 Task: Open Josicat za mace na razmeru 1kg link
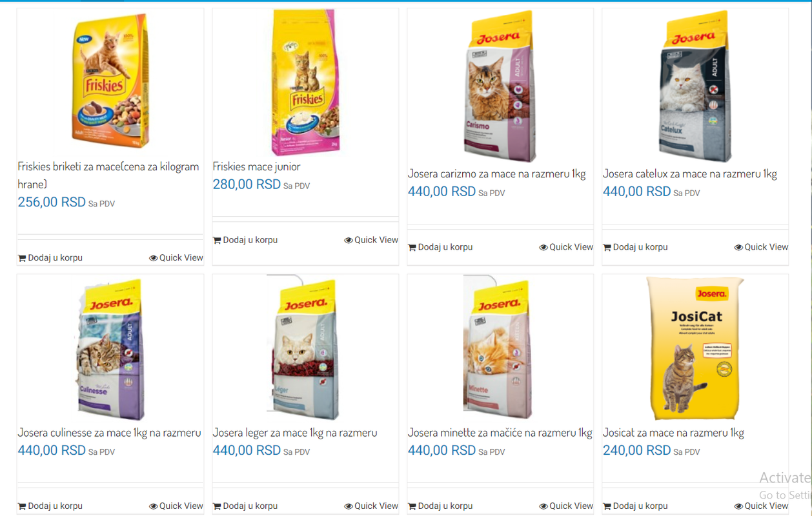coord(673,432)
